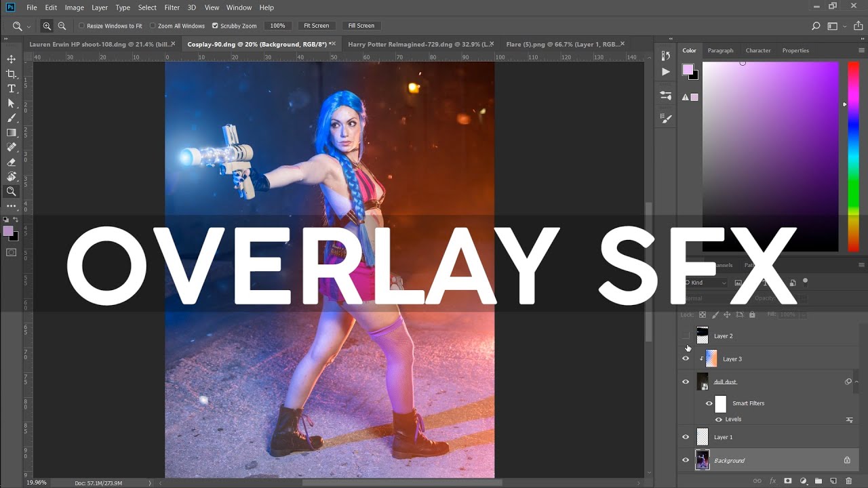This screenshot has height=488, width=868.
Task: Switch to Harry Potter Reimagined-729 document tab
Action: (x=420, y=44)
